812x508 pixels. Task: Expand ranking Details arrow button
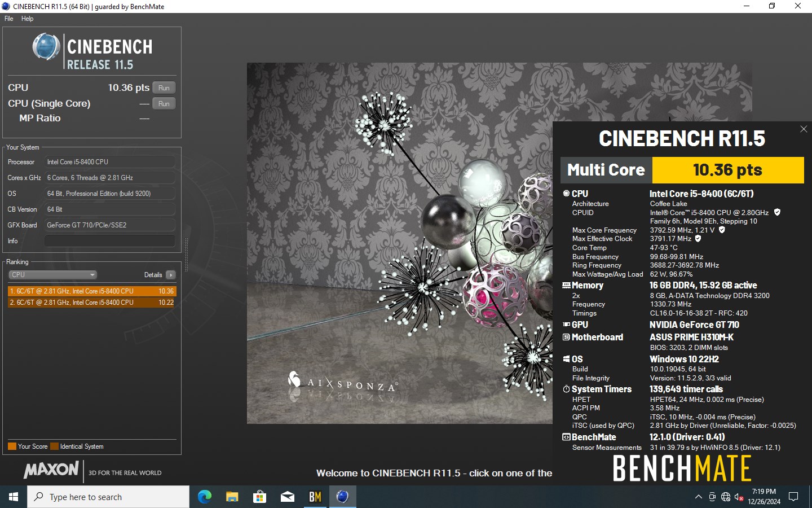171,275
